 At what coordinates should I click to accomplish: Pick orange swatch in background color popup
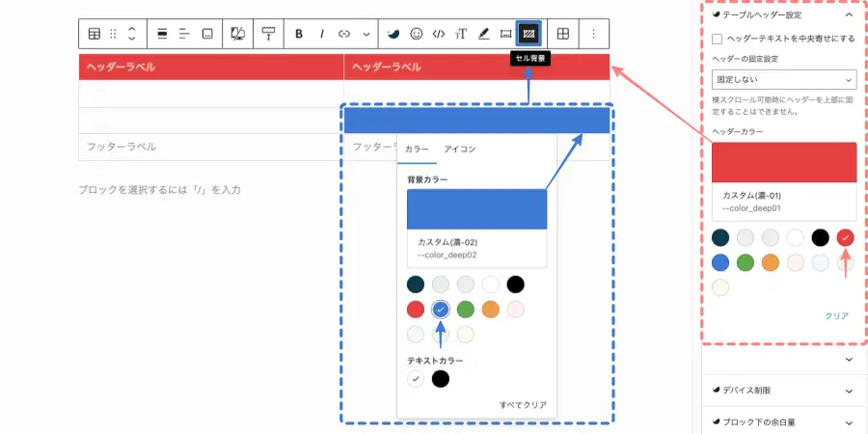pyautogui.click(x=491, y=310)
